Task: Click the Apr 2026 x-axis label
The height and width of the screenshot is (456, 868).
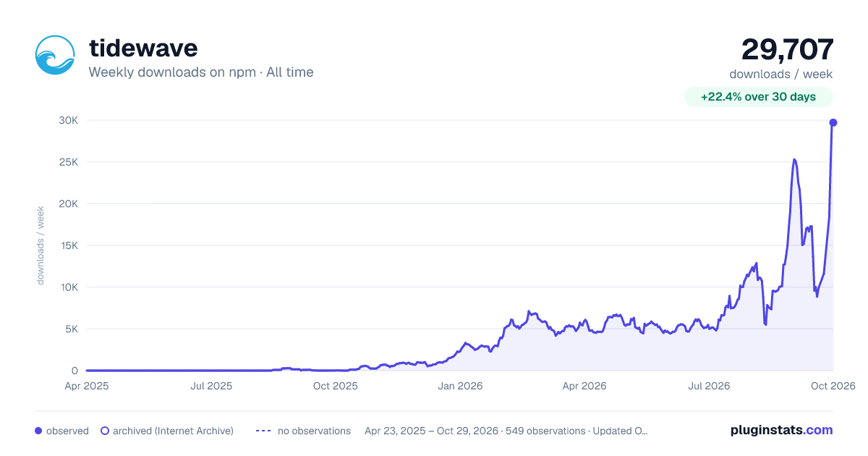Action: coord(584,386)
